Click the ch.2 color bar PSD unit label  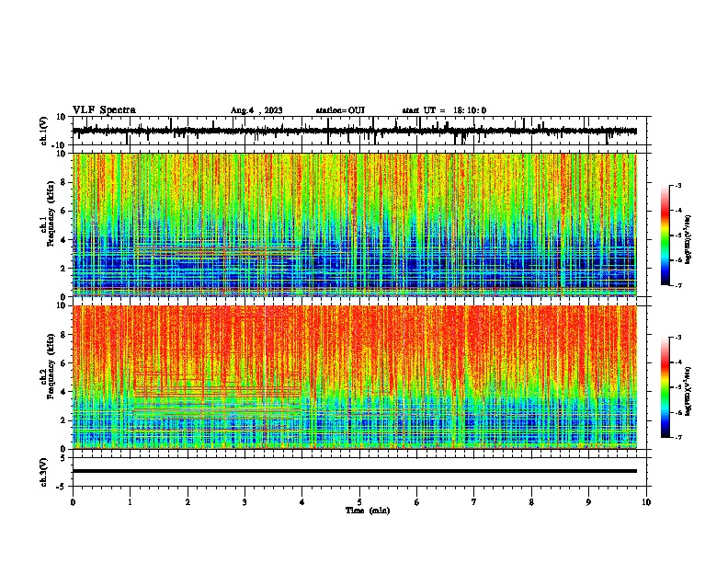(688, 391)
